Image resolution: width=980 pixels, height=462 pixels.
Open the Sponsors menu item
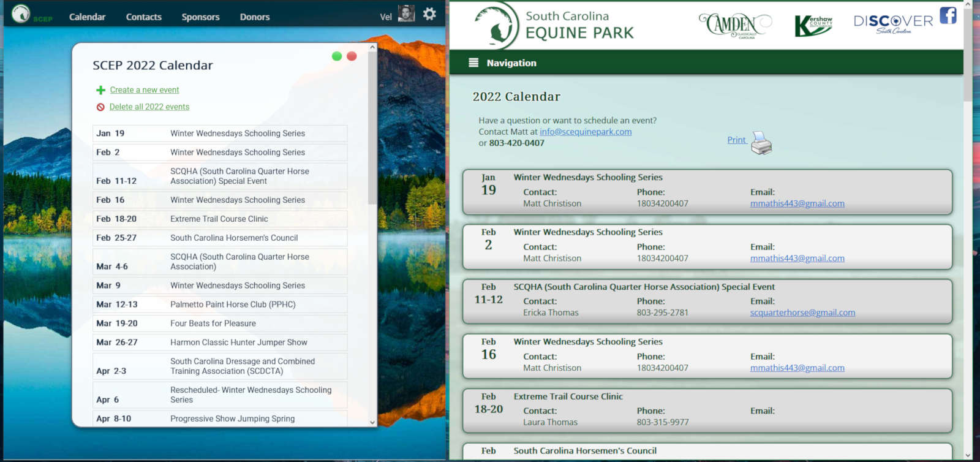click(200, 17)
